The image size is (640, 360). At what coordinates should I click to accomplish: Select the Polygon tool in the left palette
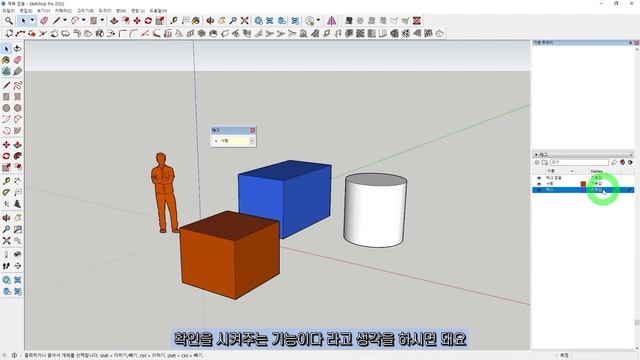[x=18, y=108]
